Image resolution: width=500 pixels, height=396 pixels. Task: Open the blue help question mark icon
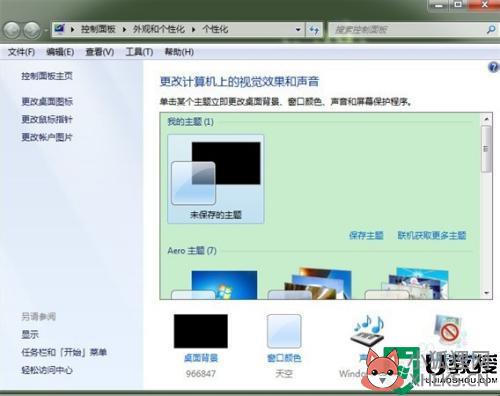pyautogui.click(x=493, y=67)
